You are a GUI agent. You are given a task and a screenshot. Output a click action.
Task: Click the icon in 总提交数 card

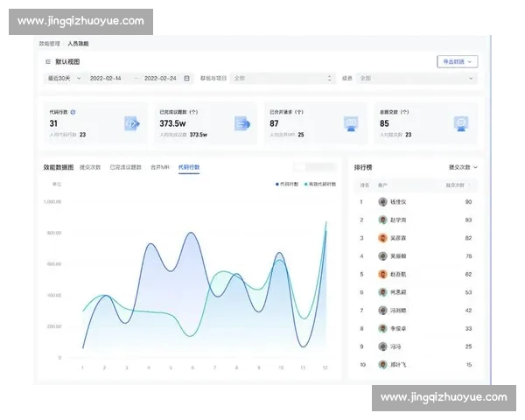461,123
